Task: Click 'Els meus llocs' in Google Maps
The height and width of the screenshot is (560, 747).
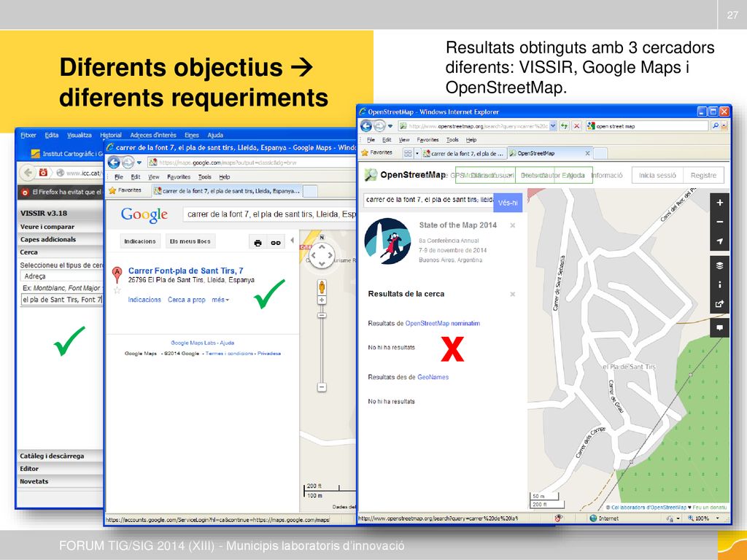Action: pyautogui.click(x=190, y=241)
